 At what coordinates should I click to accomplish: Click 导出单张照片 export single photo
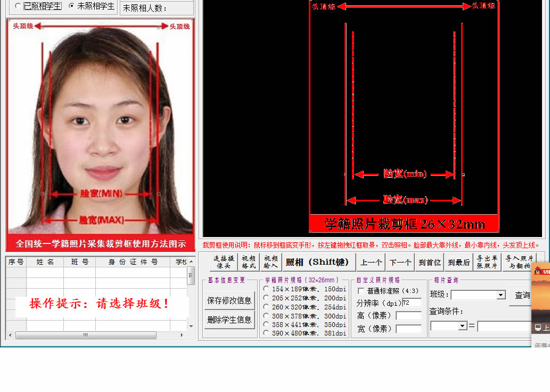click(487, 262)
